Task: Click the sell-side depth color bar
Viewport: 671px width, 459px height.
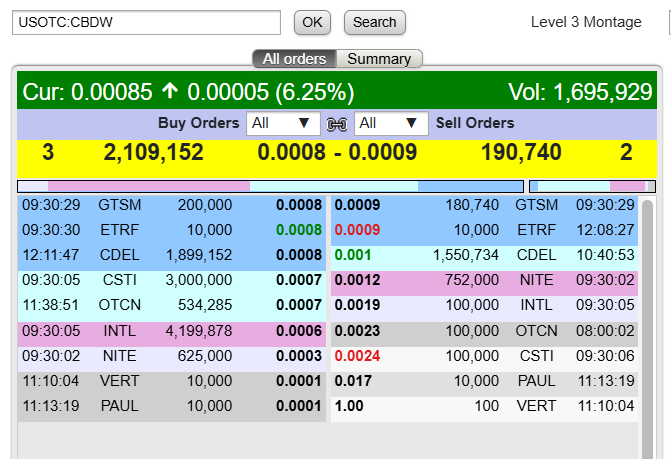Action: click(x=592, y=186)
